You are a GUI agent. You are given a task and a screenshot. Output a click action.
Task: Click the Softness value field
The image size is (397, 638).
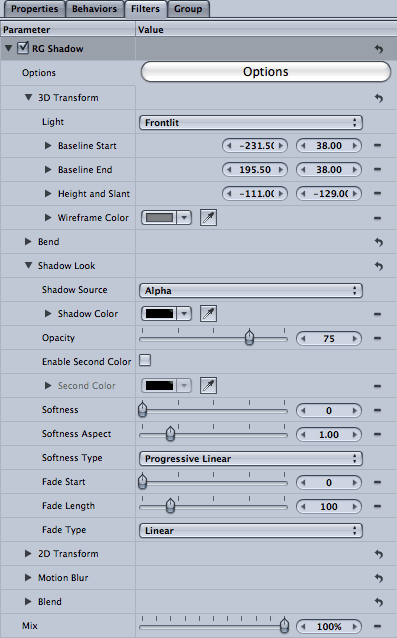329,411
